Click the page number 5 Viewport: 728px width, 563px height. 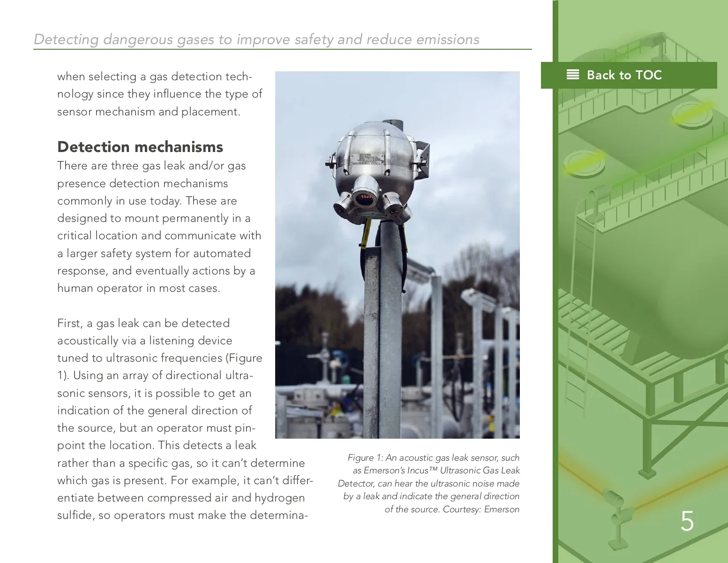687,521
